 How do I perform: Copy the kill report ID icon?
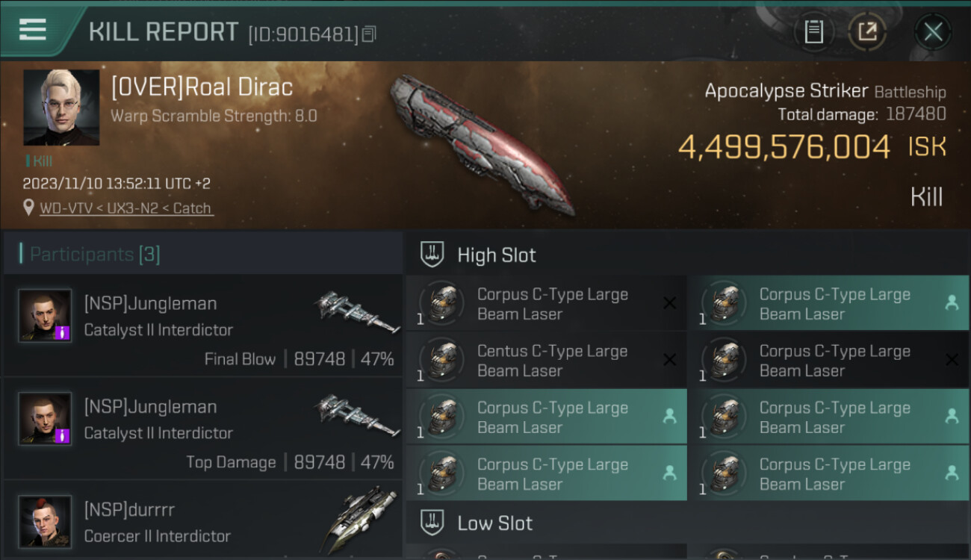click(x=369, y=34)
